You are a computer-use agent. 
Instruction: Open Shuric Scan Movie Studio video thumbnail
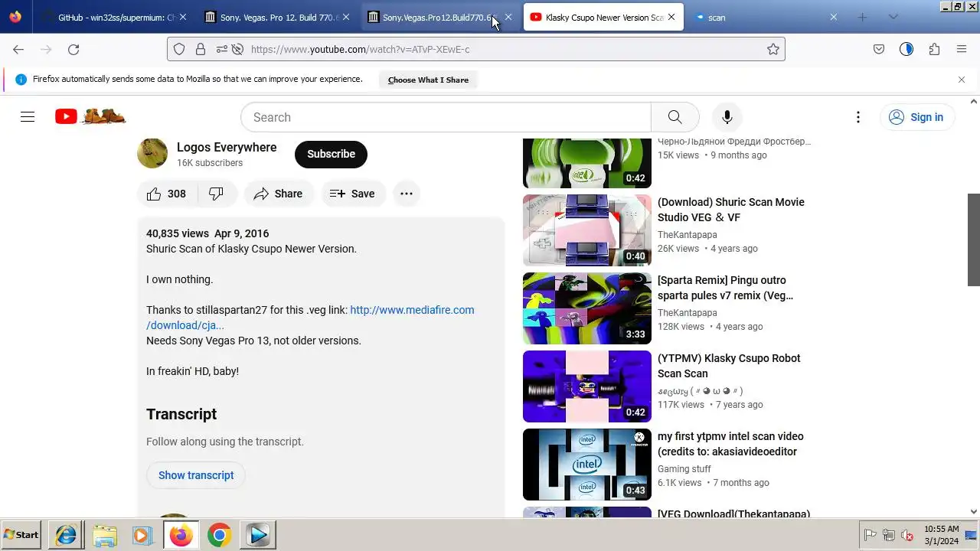coord(587,230)
